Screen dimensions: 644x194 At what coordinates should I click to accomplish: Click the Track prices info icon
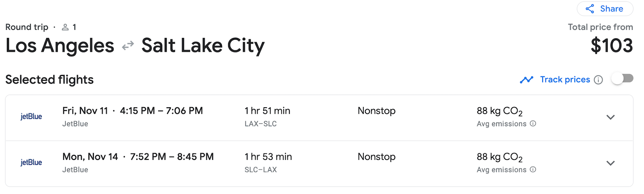599,80
